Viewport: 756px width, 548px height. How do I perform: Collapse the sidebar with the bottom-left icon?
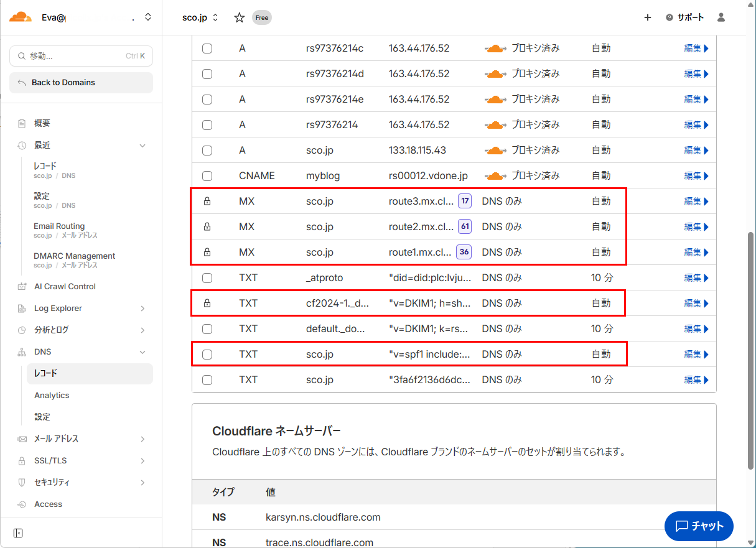pyautogui.click(x=17, y=532)
